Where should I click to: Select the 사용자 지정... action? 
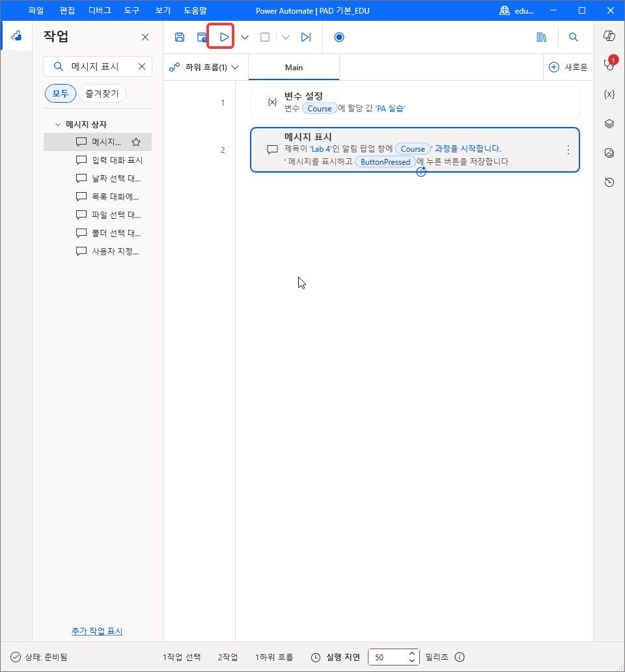tap(98, 251)
